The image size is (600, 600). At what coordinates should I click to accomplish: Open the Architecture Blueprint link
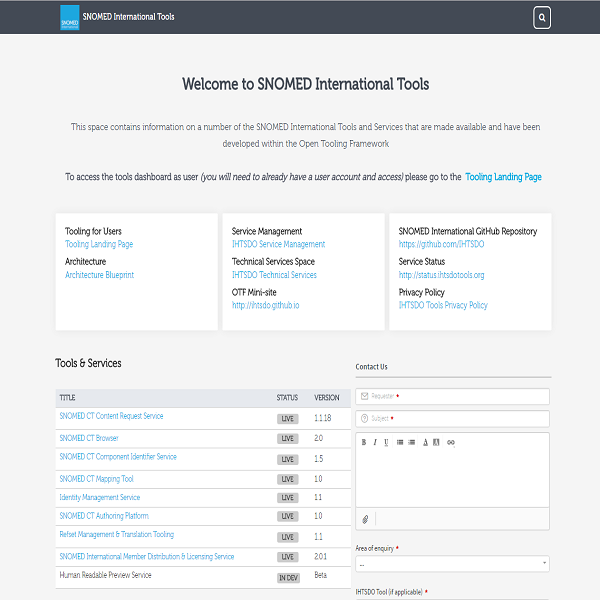click(99, 275)
